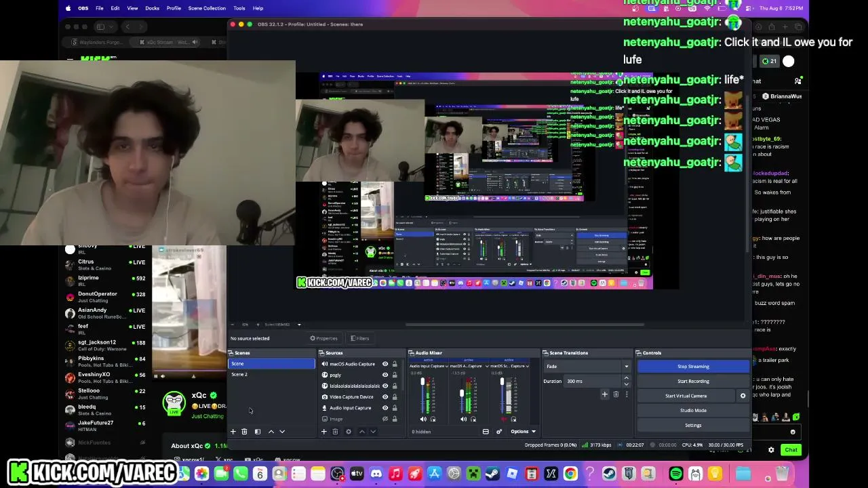This screenshot has height=488, width=868.
Task: Click Start Recording
Action: click(x=693, y=381)
